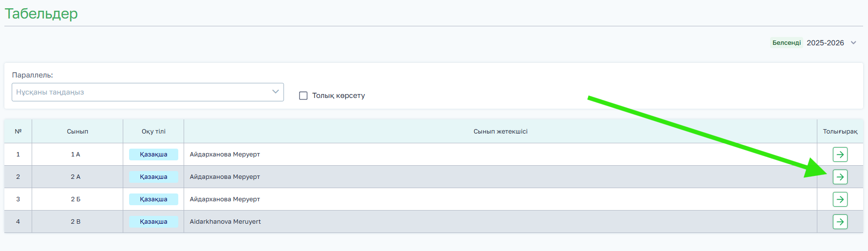Click the chevron beside 2025-2026
Viewport: 868px width, 251px height.
click(x=853, y=43)
